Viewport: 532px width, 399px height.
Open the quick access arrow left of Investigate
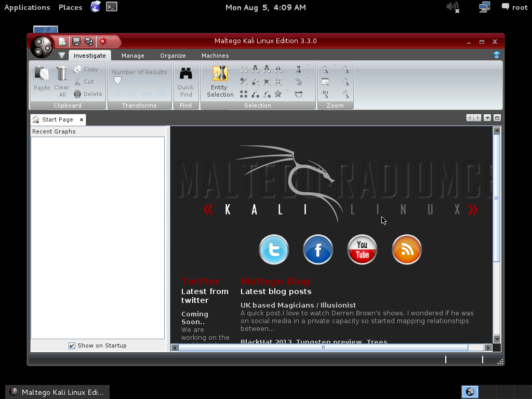[61, 55]
